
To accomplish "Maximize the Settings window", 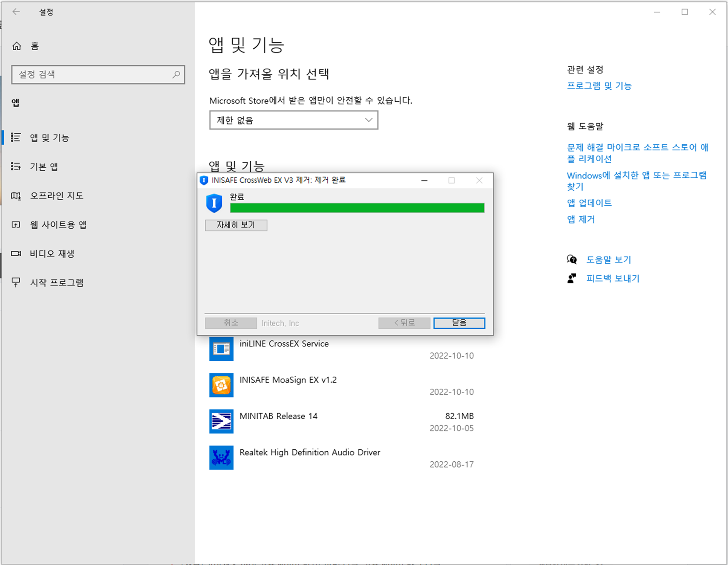I will click(685, 12).
